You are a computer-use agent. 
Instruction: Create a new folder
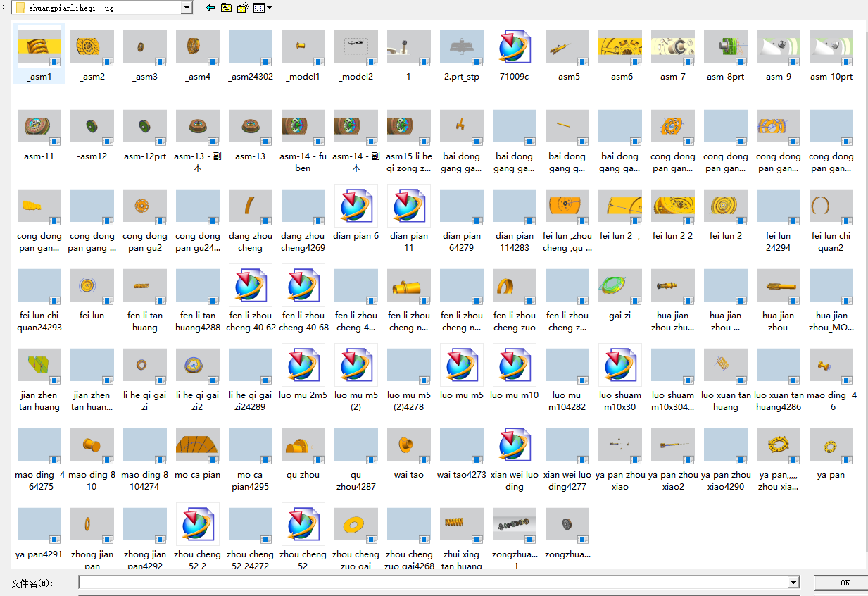[243, 8]
